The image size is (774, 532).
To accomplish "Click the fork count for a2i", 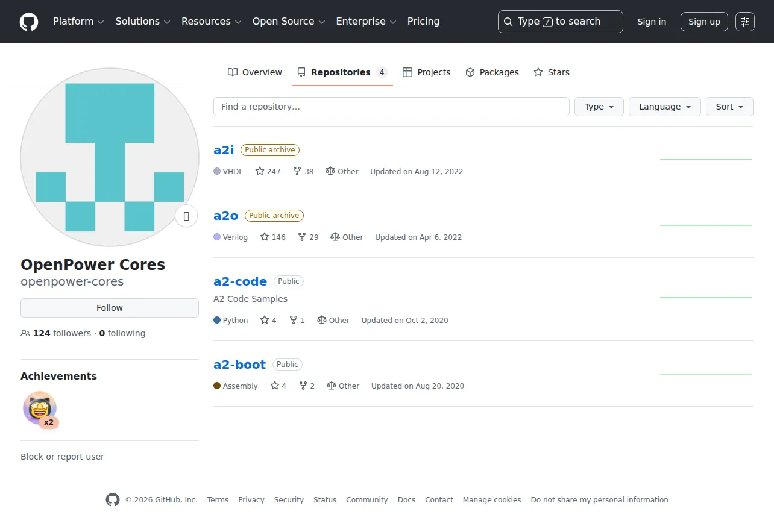I will [303, 172].
